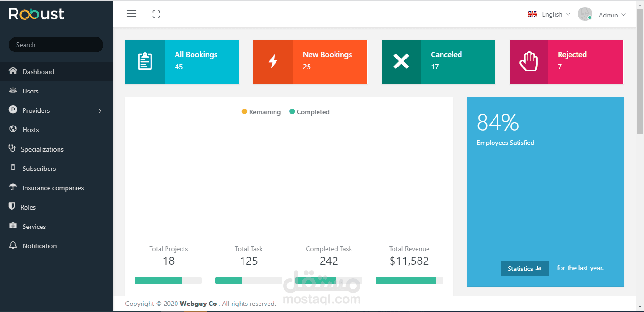Click the Users group icon
Image resolution: width=644 pixels, height=312 pixels.
(13, 91)
